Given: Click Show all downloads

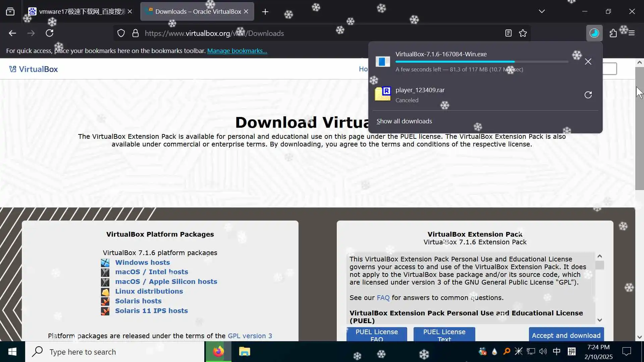Looking at the screenshot, I should coord(404,121).
